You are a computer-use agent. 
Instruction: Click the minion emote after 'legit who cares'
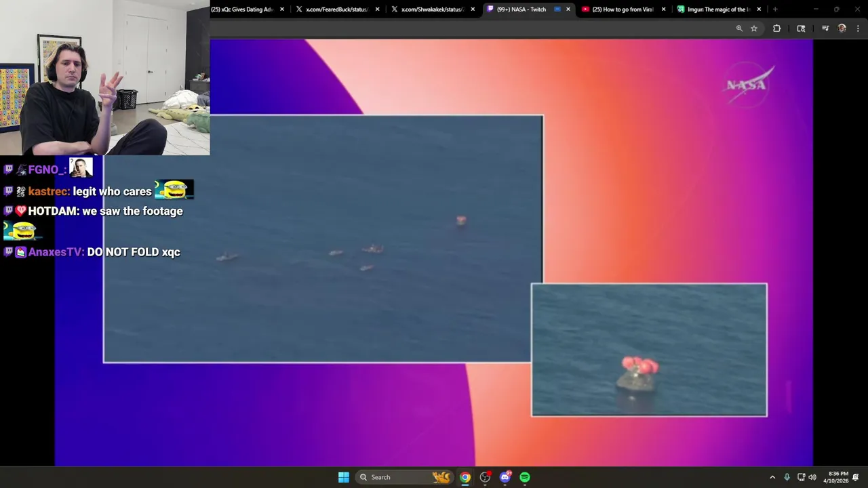tap(174, 190)
